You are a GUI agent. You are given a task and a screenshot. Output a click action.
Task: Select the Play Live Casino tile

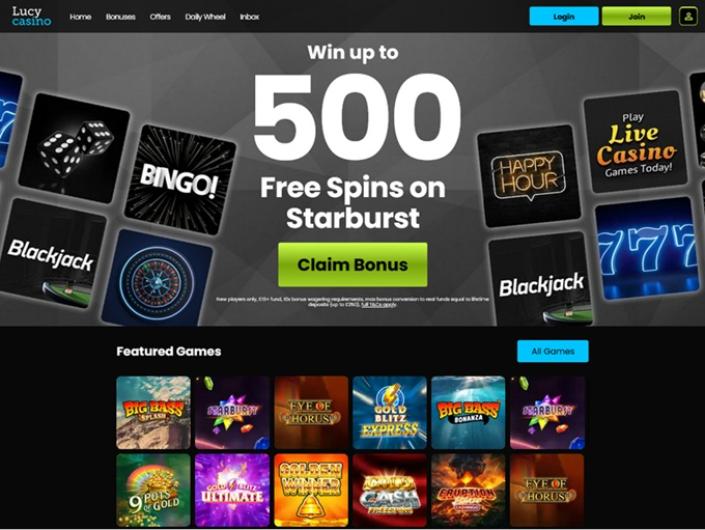tap(636, 142)
